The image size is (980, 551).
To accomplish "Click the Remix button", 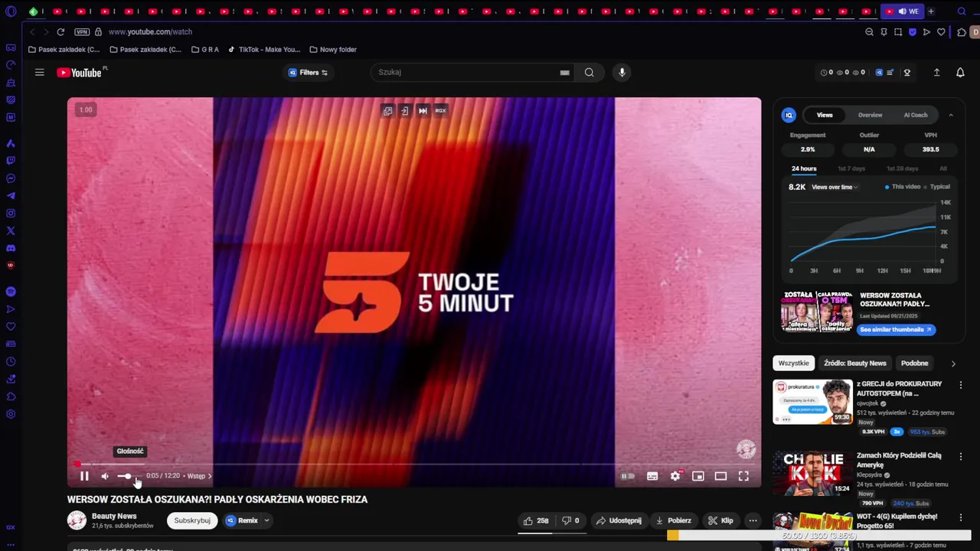I will (x=242, y=520).
